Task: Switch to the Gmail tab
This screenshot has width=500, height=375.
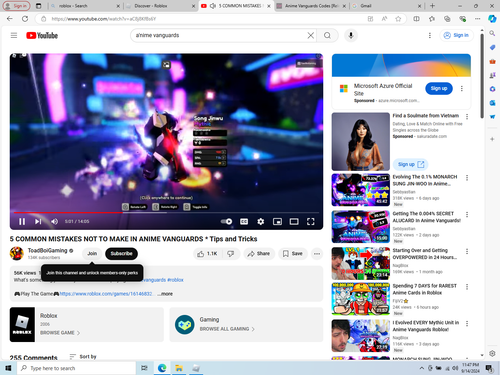Action: point(387,6)
